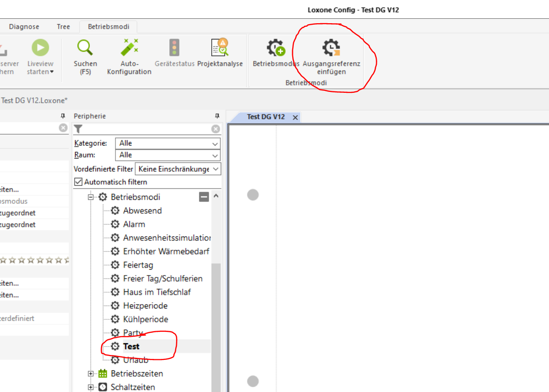Image resolution: width=549 pixels, height=392 pixels.
Task: Click the Suchen (F5) magnifier icon
Action: (x=85, y=48)
